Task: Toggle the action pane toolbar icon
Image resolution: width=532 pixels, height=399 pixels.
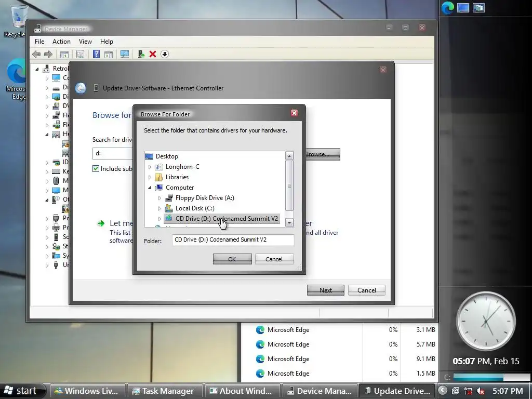Action: (109, 54)
